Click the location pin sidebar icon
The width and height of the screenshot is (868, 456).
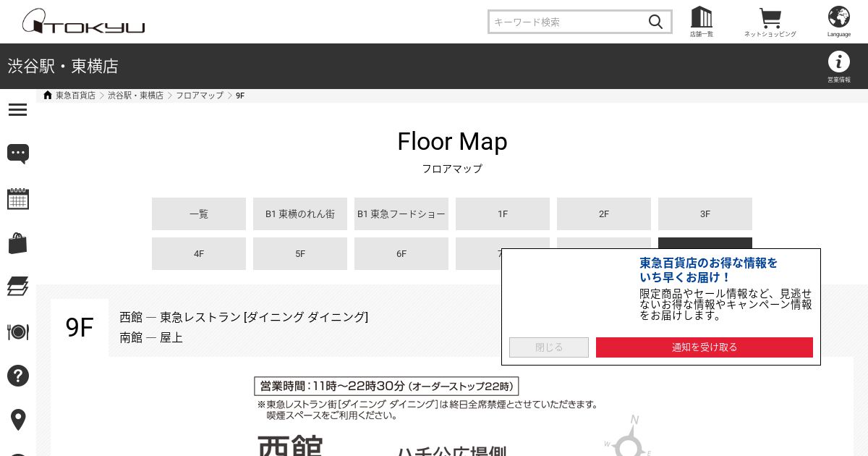[18, 420]
